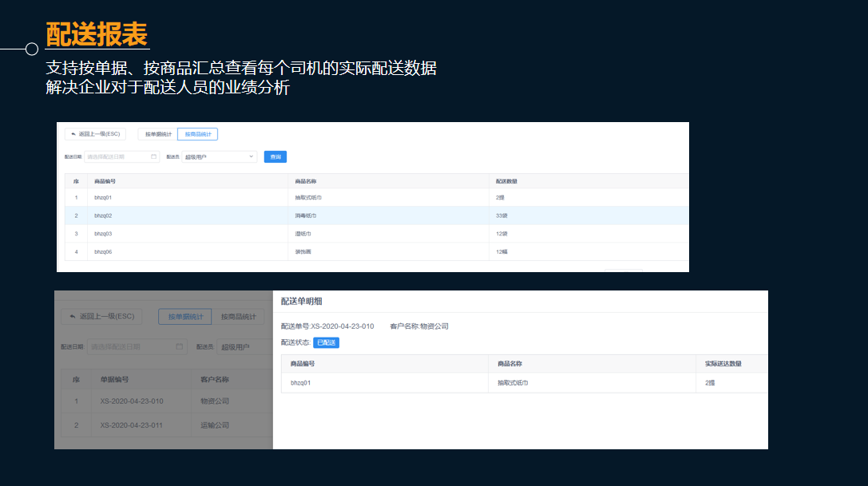Click the 实际送达数量 column header

click(x=724, y=363)
